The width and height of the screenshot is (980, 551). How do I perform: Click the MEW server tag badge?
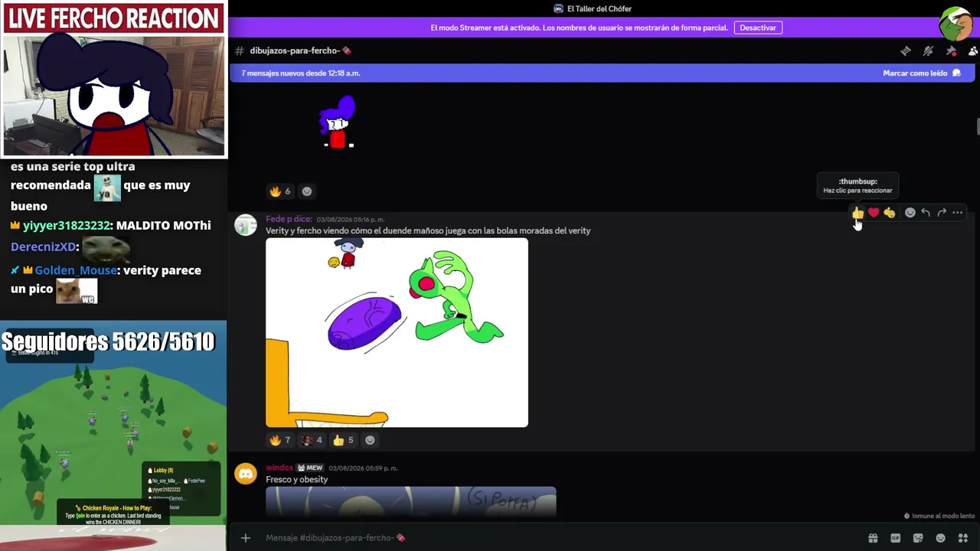pyautogui.click(x=310, y=468)
